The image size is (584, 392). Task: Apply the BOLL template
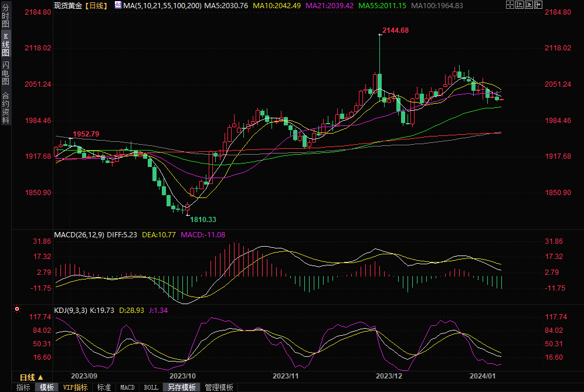point(151,387)
